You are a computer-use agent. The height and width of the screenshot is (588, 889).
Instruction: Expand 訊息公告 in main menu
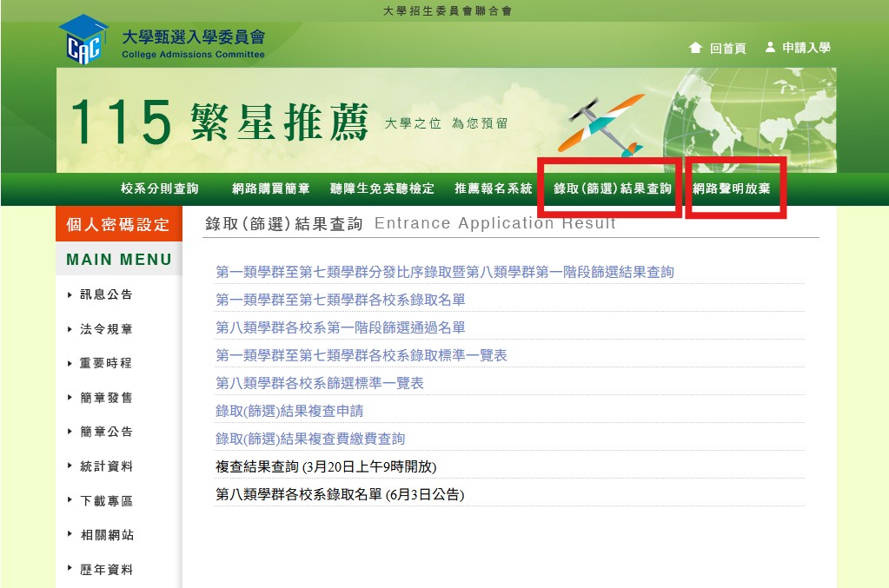click(x=106, y=294)
